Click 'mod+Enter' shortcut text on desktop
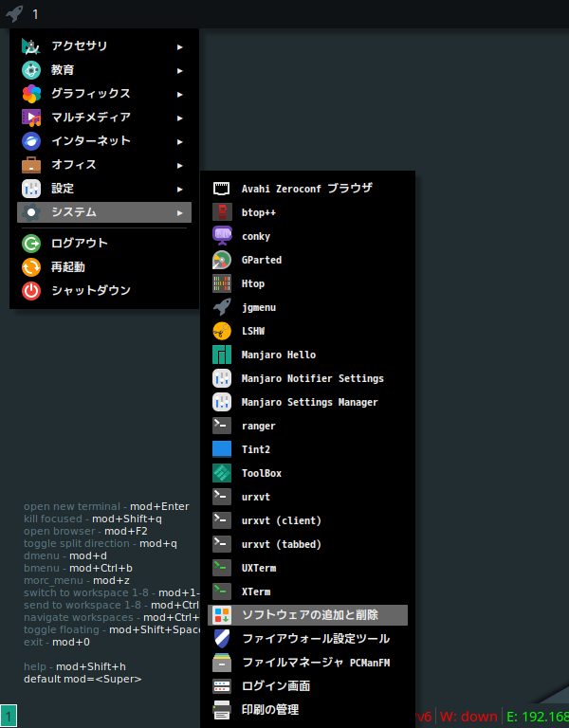This screenshot has width=569, height=728. tap(159, 506)
